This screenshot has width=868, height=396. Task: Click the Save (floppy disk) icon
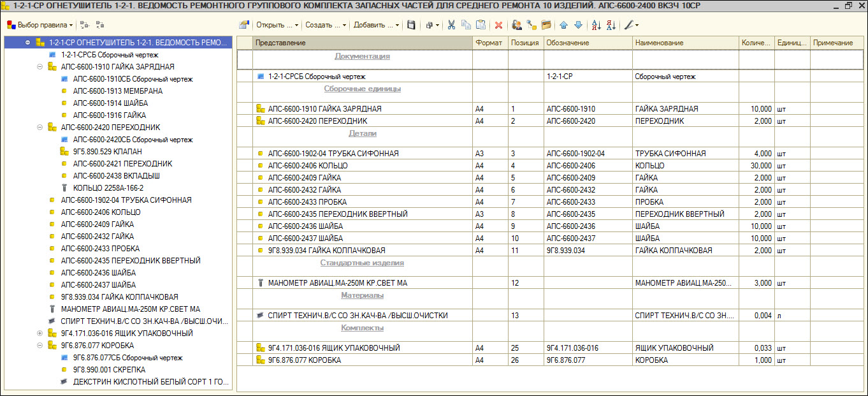[412, 26]
